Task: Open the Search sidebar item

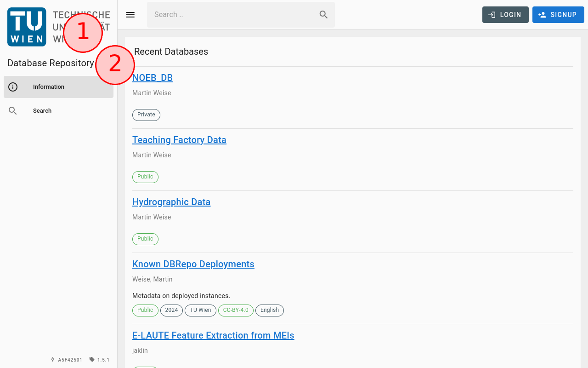Action: tap(42, 111)
